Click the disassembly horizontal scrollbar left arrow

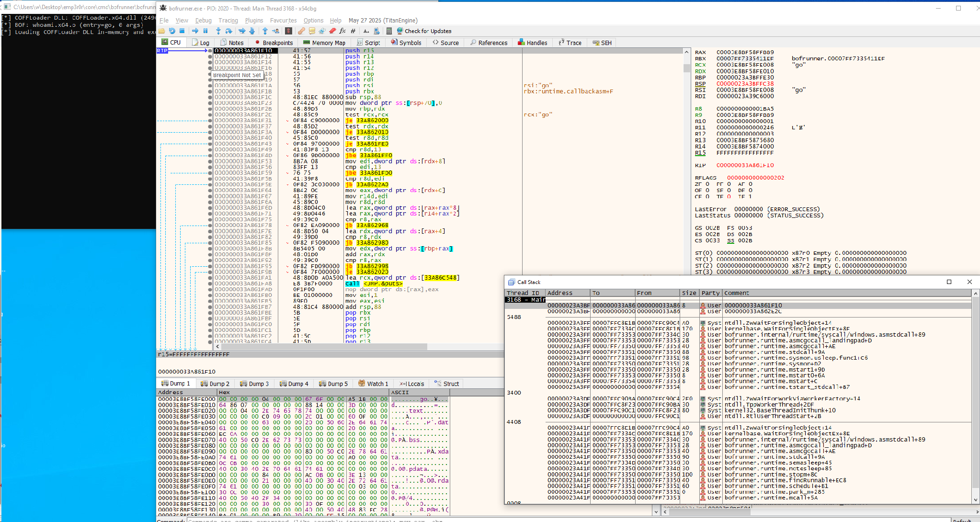(217, 346)
